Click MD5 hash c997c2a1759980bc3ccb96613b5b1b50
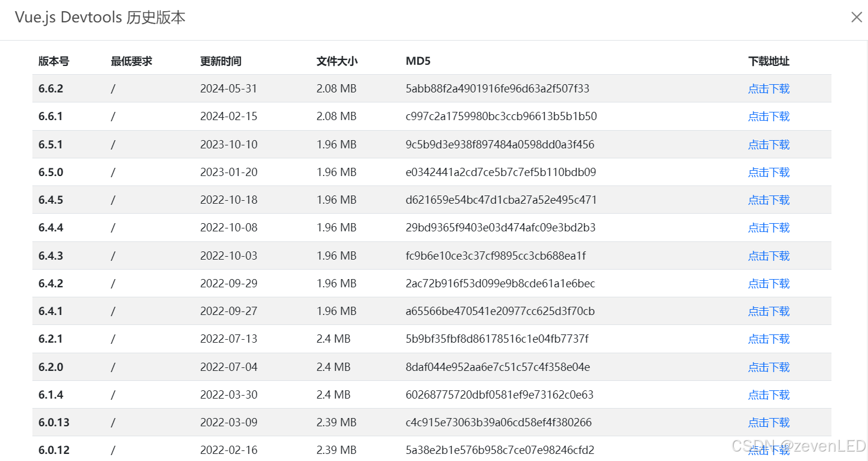868x461 pixels. pyautogui.click(x=501, y=117)
